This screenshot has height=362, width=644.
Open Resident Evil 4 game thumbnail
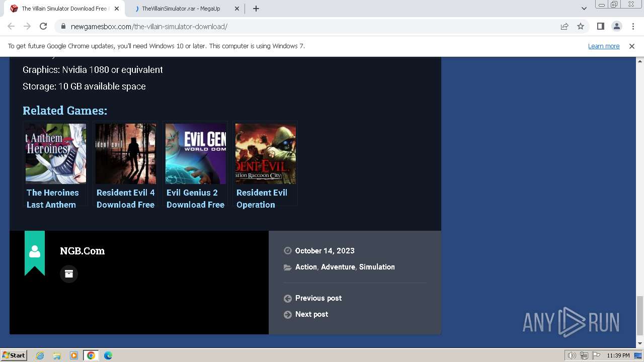tap(126, 154)
